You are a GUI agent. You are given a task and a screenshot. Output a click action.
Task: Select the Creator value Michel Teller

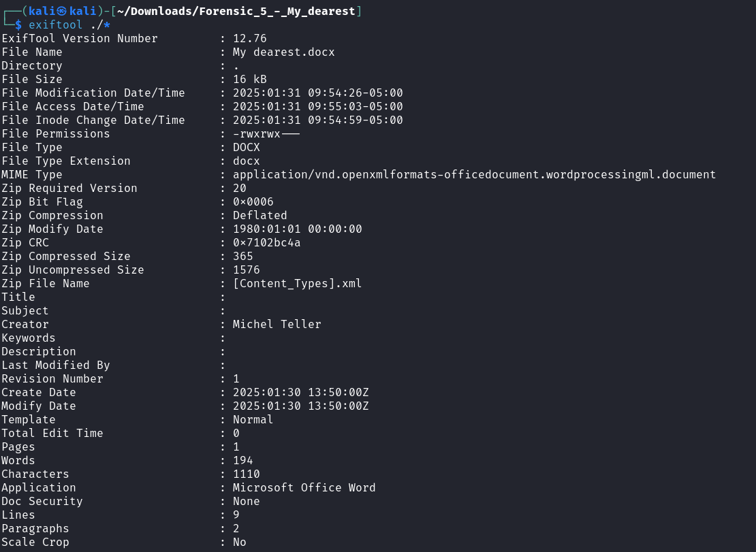tap(277, 324)
